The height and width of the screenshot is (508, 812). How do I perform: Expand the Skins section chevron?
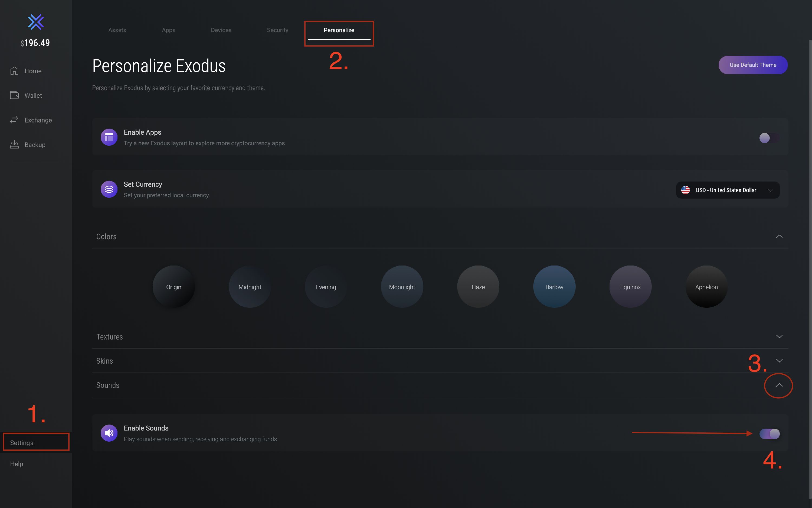[779, 361]
